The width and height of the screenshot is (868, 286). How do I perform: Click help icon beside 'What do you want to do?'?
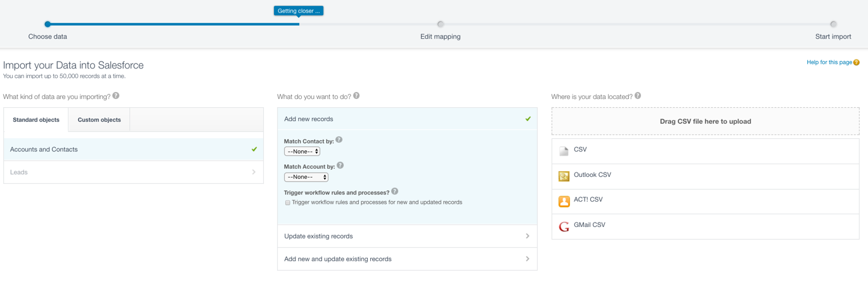356,96
